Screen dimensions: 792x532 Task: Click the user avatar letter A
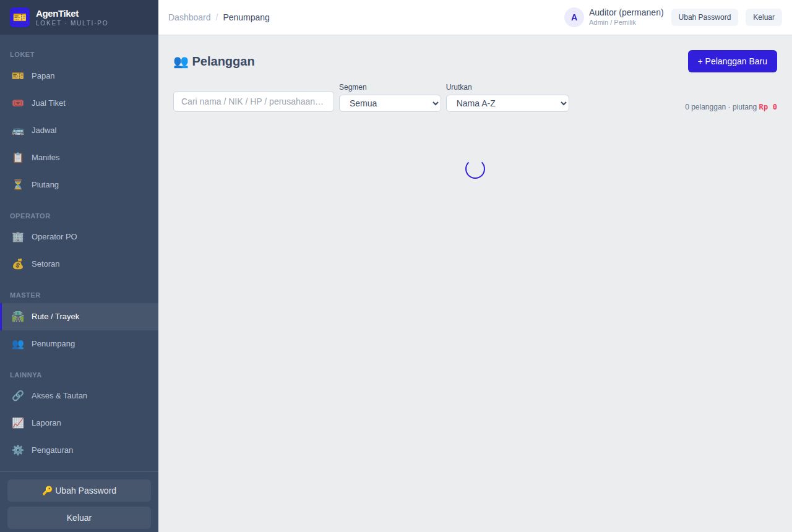point(574,17)
